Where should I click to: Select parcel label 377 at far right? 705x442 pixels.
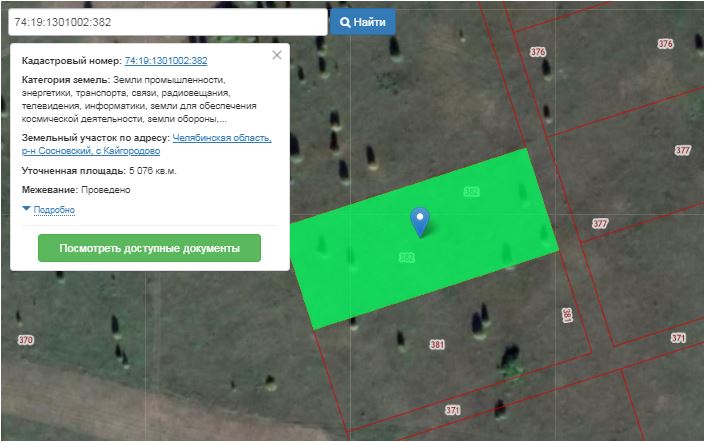(683, 150)
